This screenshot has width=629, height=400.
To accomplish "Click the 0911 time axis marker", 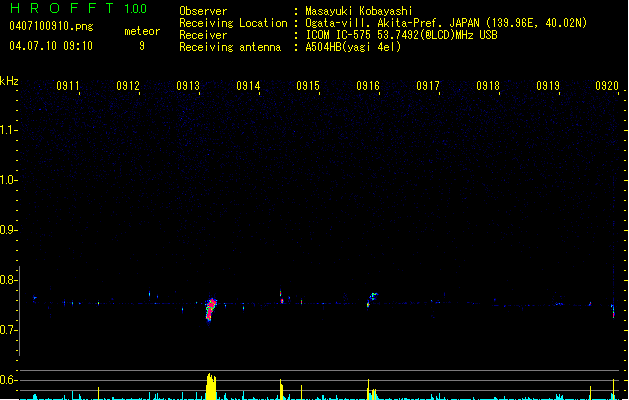I will click(x=68, y=86).
